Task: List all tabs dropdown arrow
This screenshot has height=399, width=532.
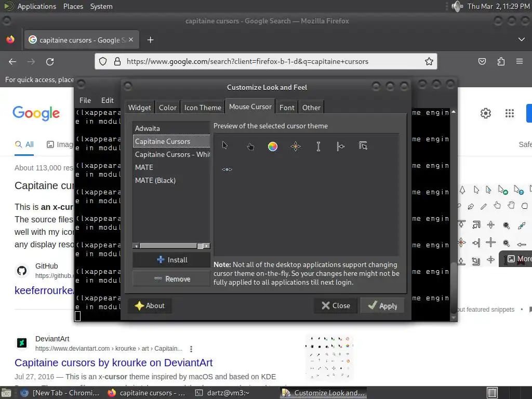Action: click(522, 39)
